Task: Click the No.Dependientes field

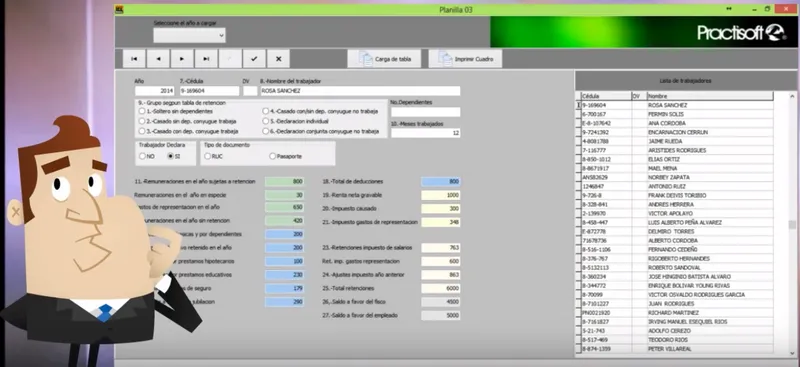Action: pos(426,112)
